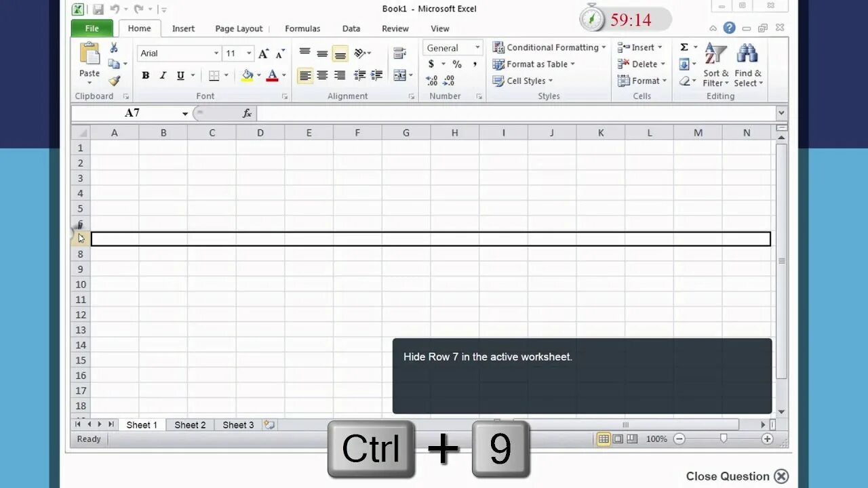Open the File tab
Screen dimensions: 868x488
click(x=92, y=28)
